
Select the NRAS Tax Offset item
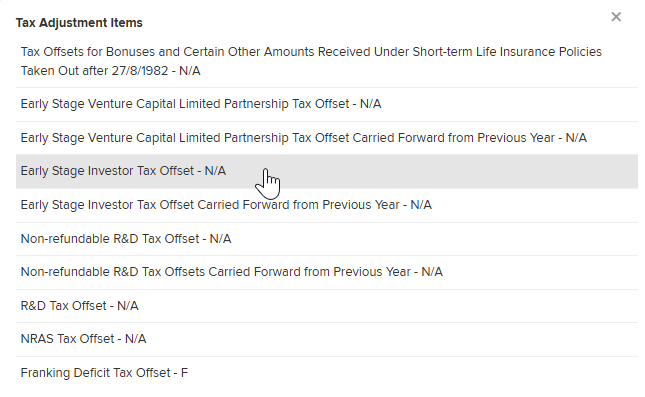327,339
